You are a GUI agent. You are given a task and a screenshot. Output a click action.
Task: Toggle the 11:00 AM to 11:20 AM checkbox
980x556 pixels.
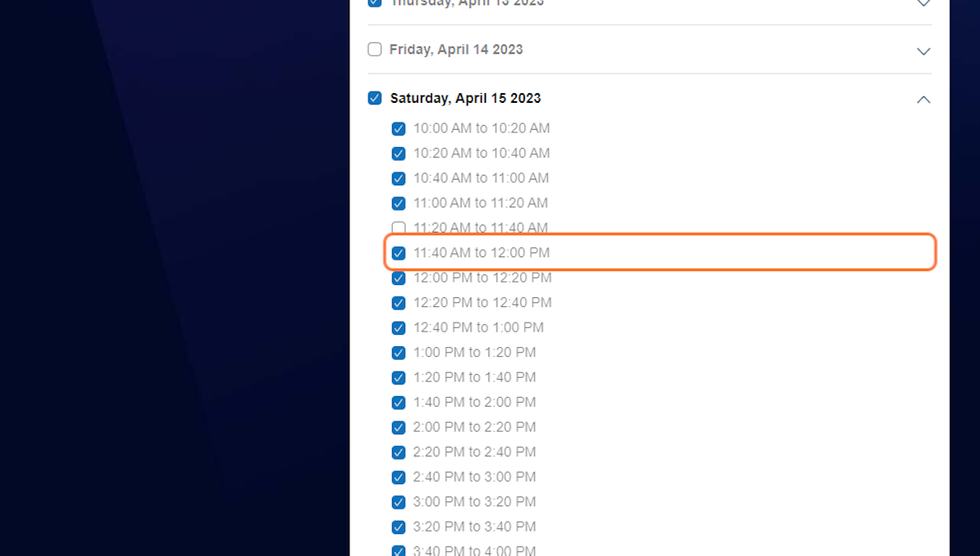coord(399,202)
